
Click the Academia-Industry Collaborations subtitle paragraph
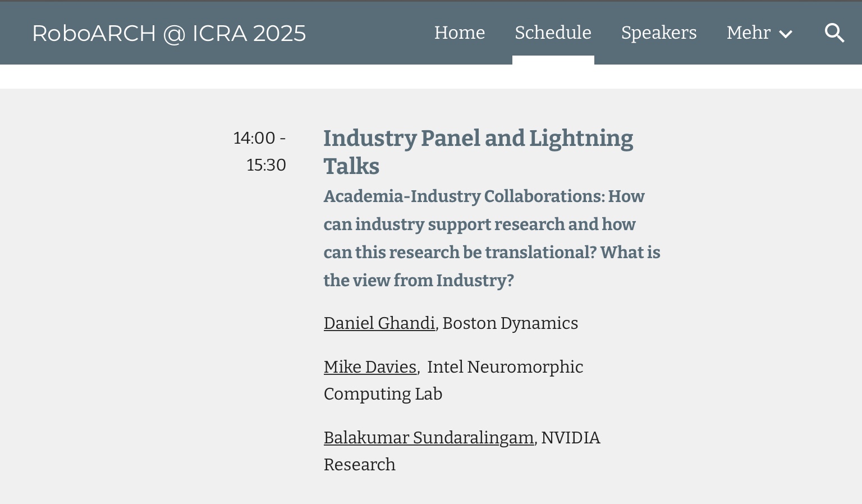click(492, 239)
